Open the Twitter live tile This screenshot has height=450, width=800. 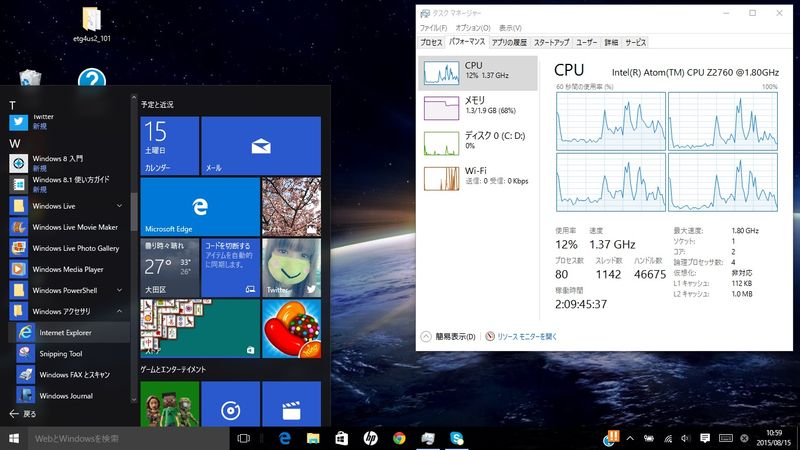click(291, 267)
